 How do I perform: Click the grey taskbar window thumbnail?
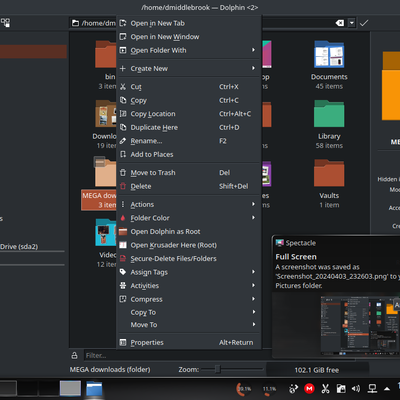pos(70,389)
